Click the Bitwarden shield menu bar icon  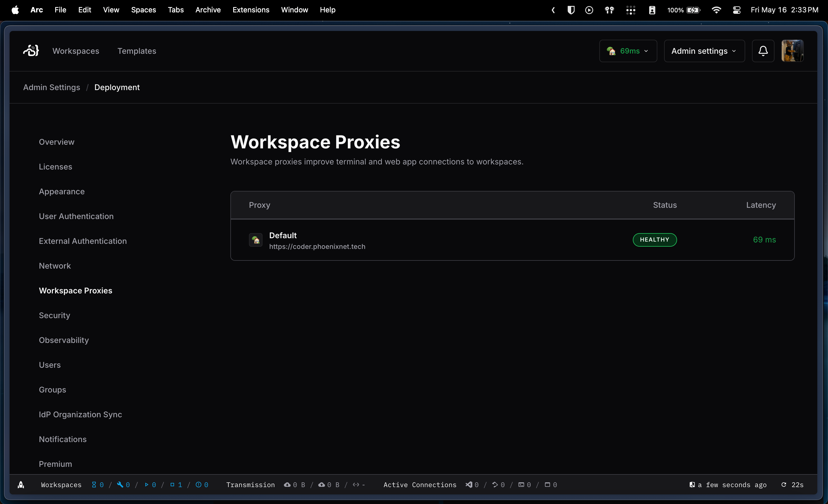(571, 10)
